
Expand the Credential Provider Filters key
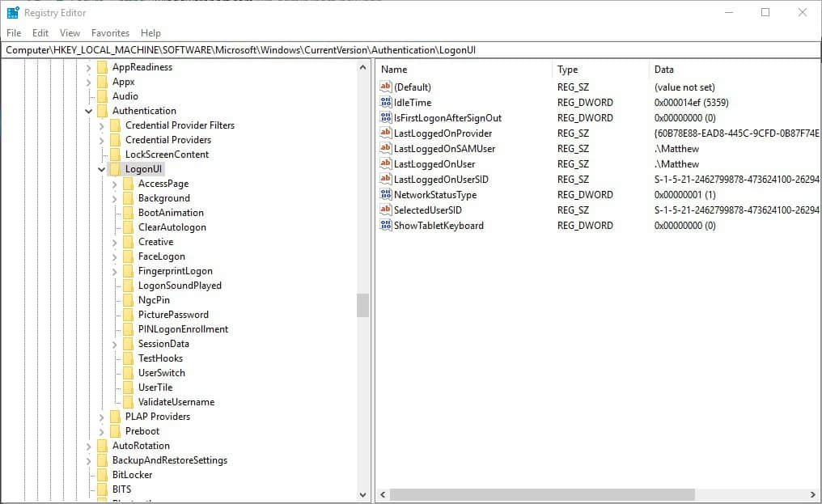pyautogui.click(x=102, y=126)
